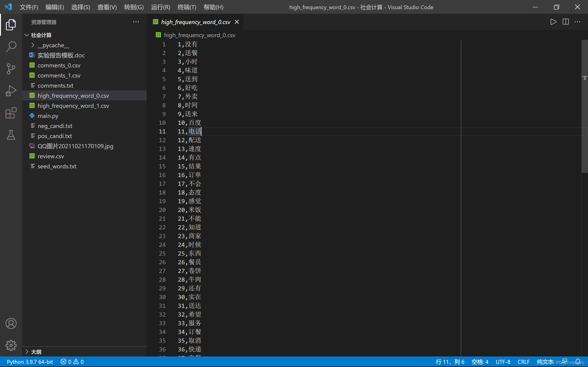This screenshot has width=588, height=367.
Task: Open the Testing flask icon view
Action: (11, 135)
